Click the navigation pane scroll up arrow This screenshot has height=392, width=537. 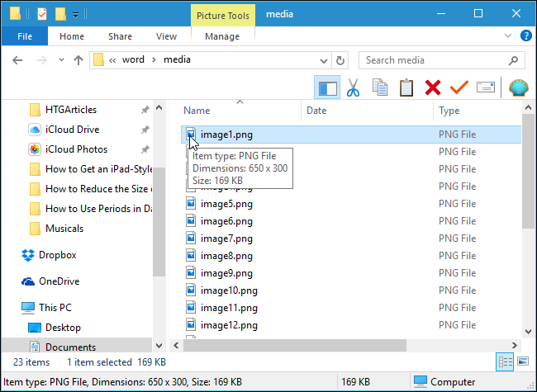point(159,108)
